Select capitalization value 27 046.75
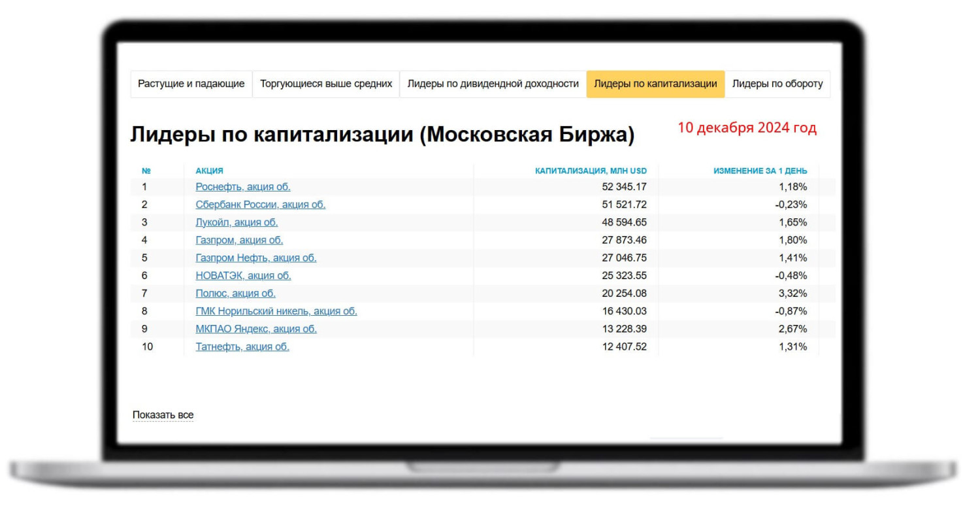The width and height of the screenshot is (980, 506). coord(625,258)
